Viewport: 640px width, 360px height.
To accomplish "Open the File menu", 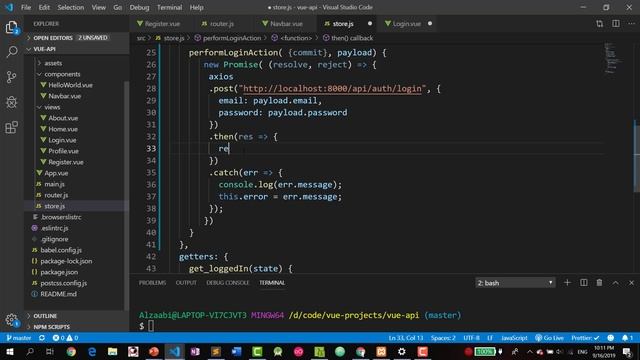I will coord(26,7).
